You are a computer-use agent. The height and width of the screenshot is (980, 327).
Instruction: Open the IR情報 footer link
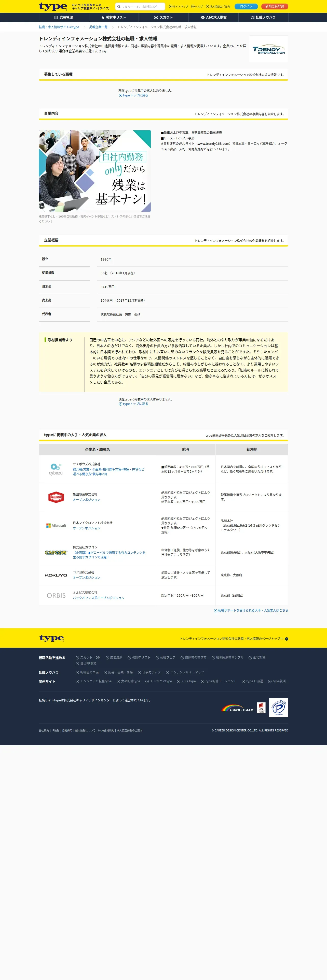[56, 730]
